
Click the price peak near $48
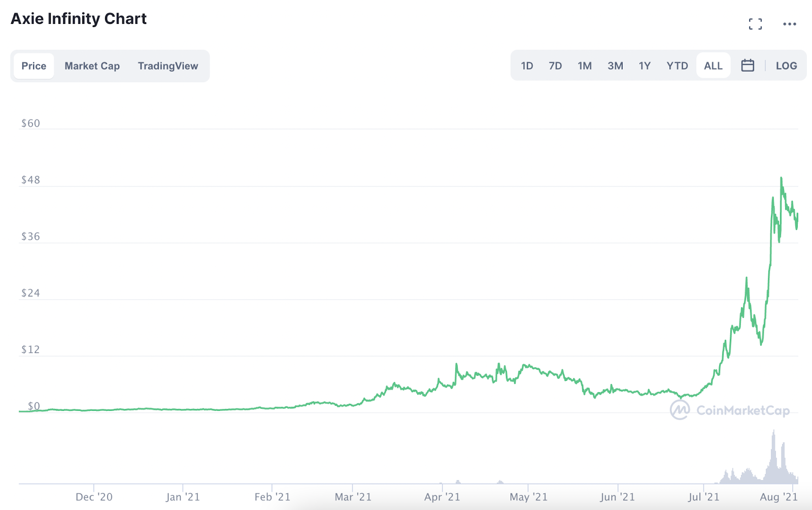coord(781,178)
